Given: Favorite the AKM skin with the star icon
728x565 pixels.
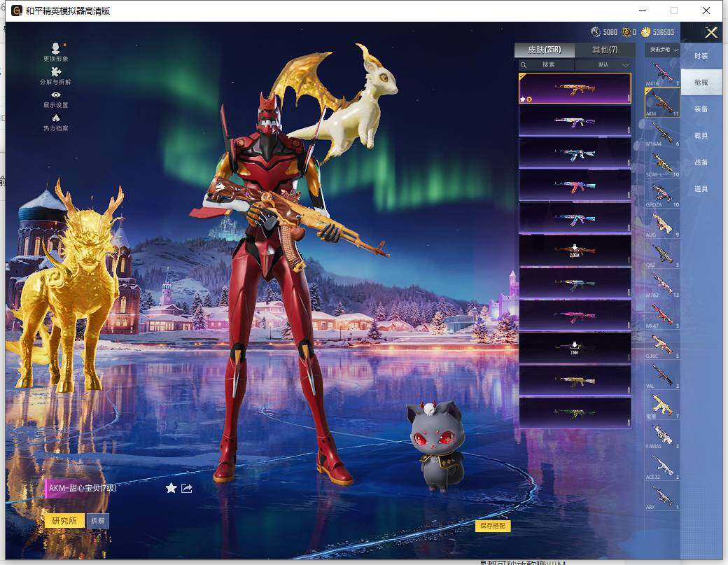Looking at the screenshot, I should click(x=171, y=488).
